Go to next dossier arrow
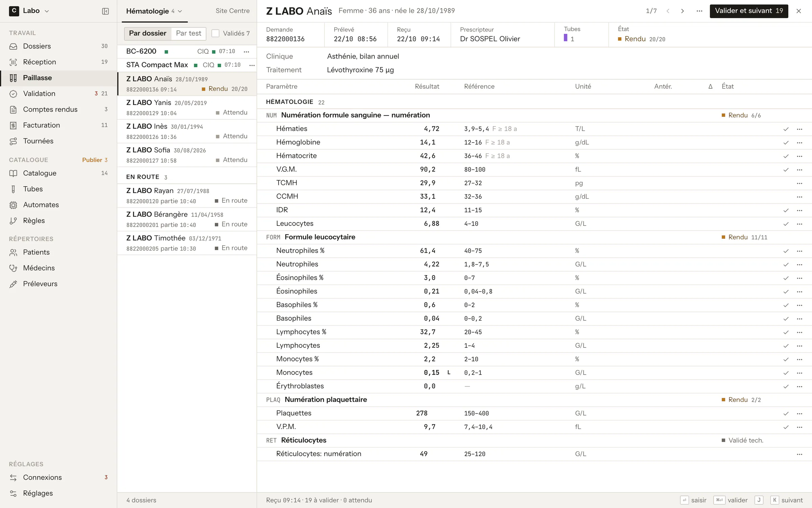Viewport: 812px width, 508px height. [682, 11]
